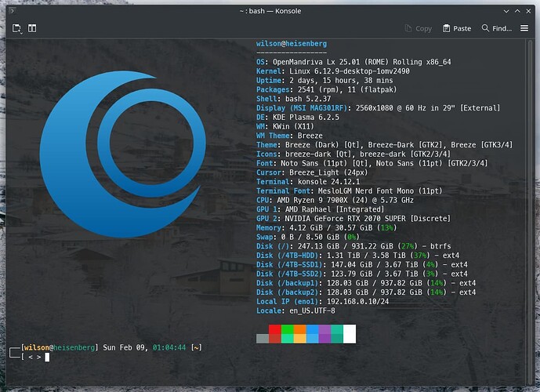Click the 'Terminal: konsole 24.12.1' line
The height and width of the screenshot is (392, 540).
(308, 182)
